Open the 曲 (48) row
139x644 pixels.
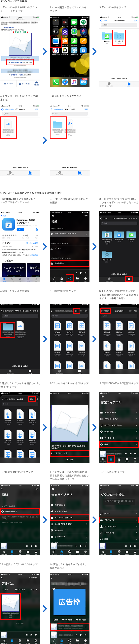(119, 513)
